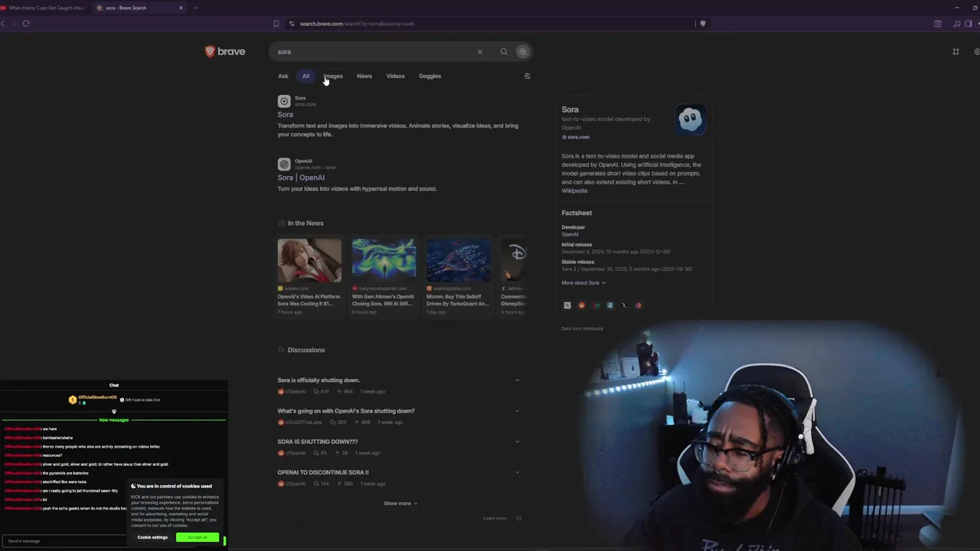980x551 pixels.
Task: Click chat message 'the pyramids are batteries'
Action: [x=65, y=473]
